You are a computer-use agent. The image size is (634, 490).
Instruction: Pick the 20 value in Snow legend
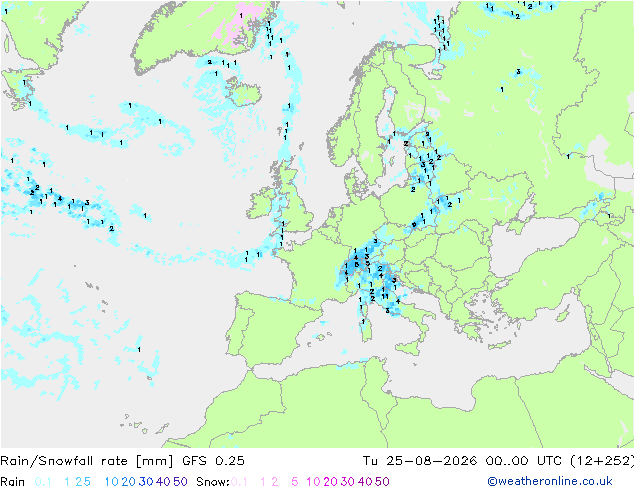[x=330, y=482]
